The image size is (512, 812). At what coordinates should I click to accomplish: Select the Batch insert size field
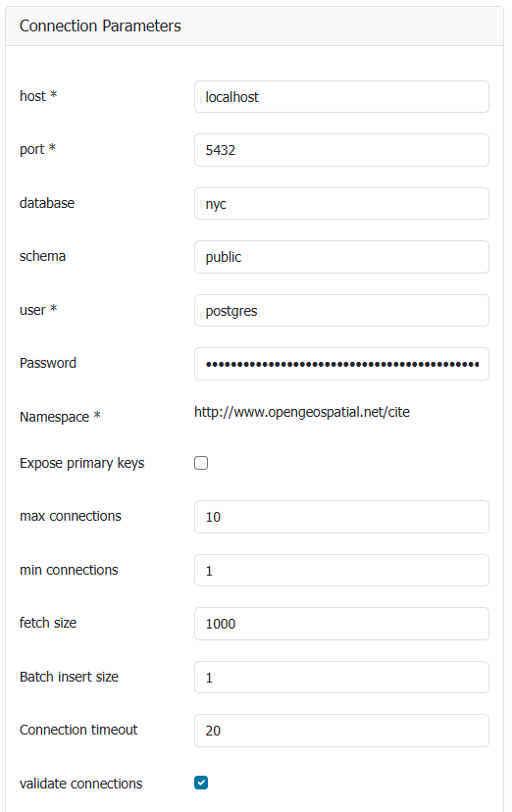coord(341,678)
